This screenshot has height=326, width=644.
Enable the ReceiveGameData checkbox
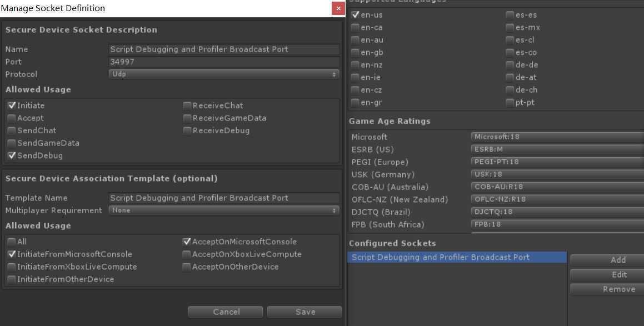(x=187, y=118)
